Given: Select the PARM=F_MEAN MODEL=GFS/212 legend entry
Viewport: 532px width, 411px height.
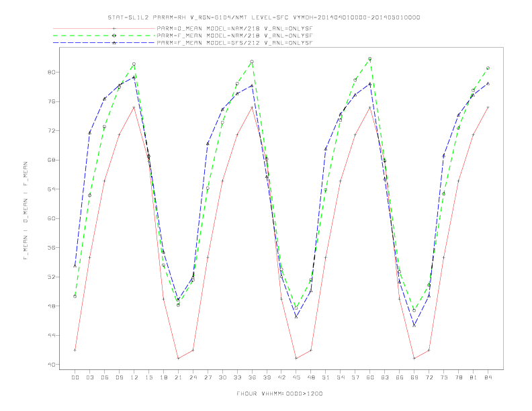Looking at the screenshot, I should coord(234,43).
